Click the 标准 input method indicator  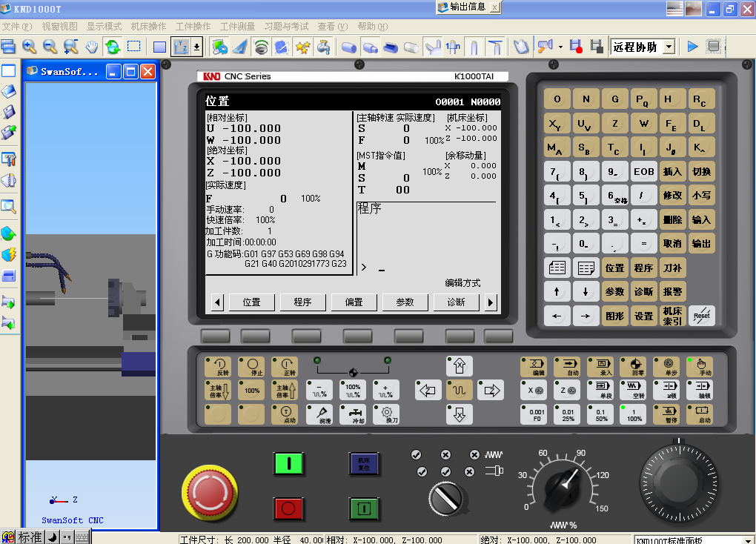pos(30,537)
